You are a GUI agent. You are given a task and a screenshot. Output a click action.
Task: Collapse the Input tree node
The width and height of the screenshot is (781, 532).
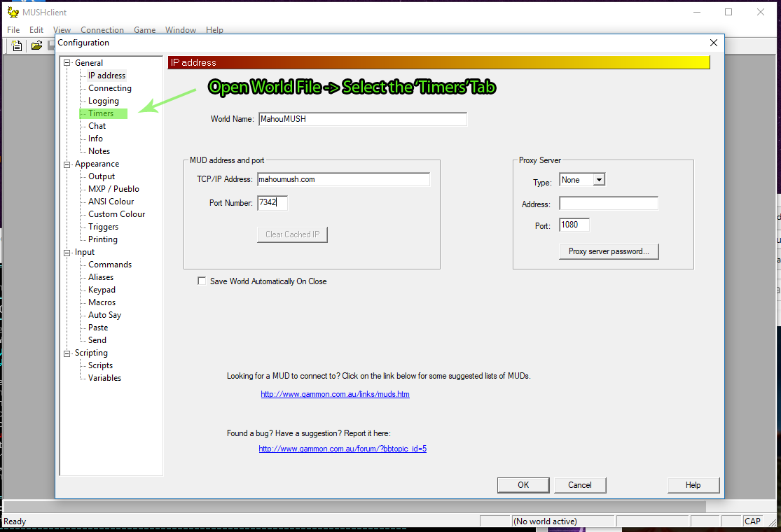(x=68, y=252)
